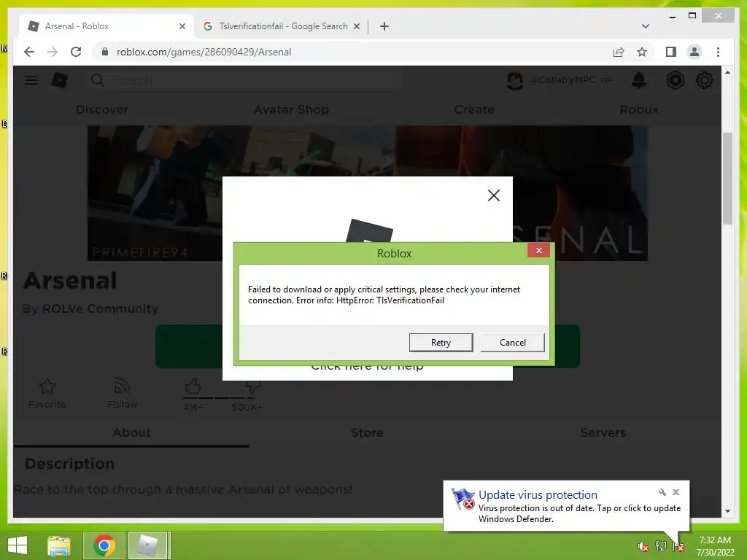Click the Action Center flag tray icon

coord(678,546)
